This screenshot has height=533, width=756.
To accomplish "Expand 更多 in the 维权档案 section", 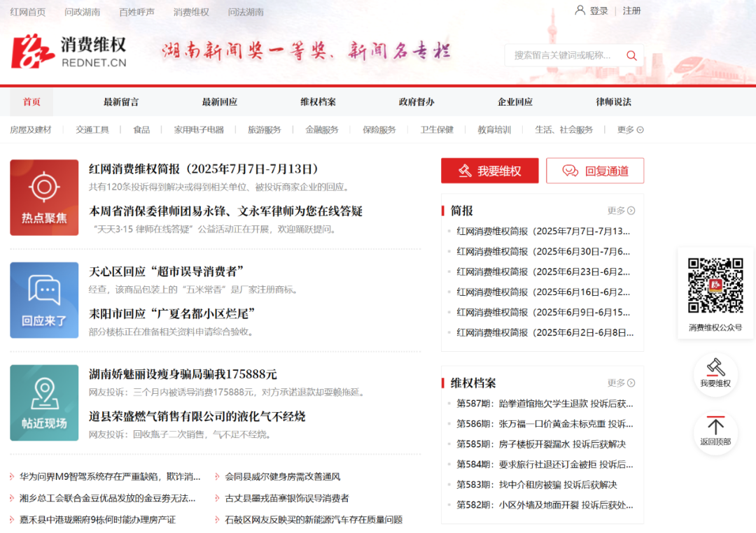I will point(621,383).
